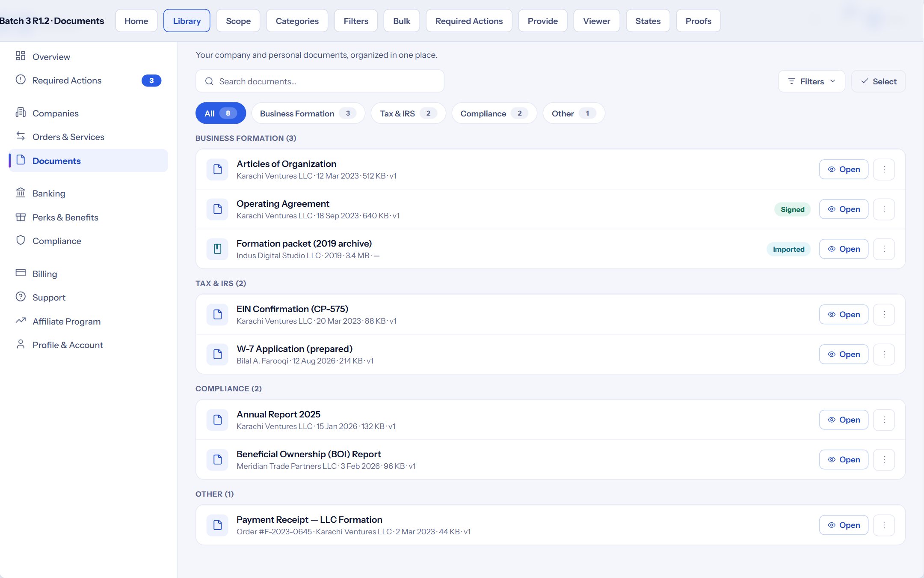The image size is (924, 578).
Task: Show all documents with the All chip
Action: pyautogui.click(x=221, y=113)
